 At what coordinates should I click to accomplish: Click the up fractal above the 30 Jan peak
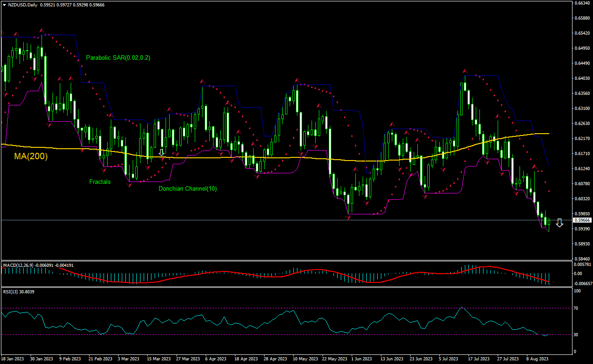click(42, 31)
